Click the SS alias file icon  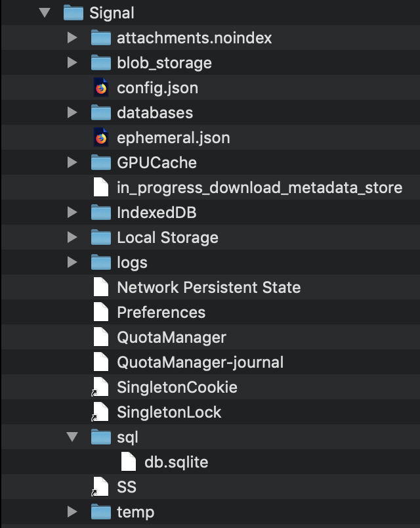coord(100,487)
